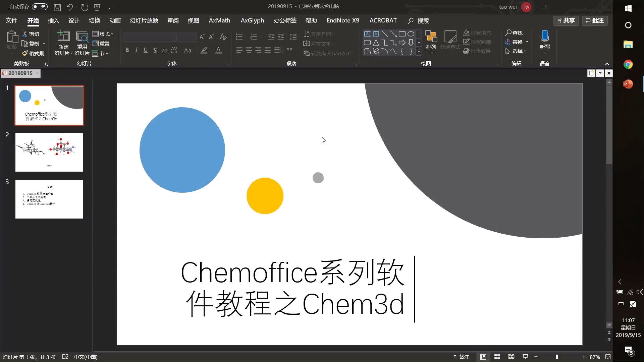Click the 共享 share button
Viewport: 644px width, 362px height.
click(566, 20)
